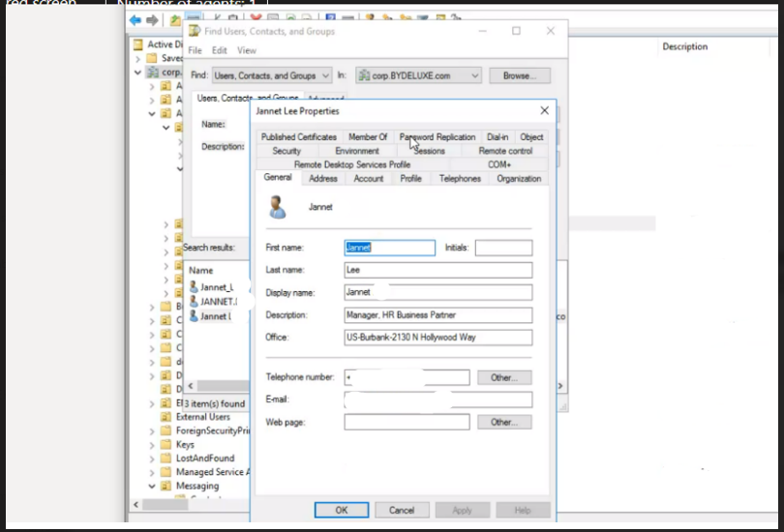Go back with the blue back arrow

(x=135, y=20)
